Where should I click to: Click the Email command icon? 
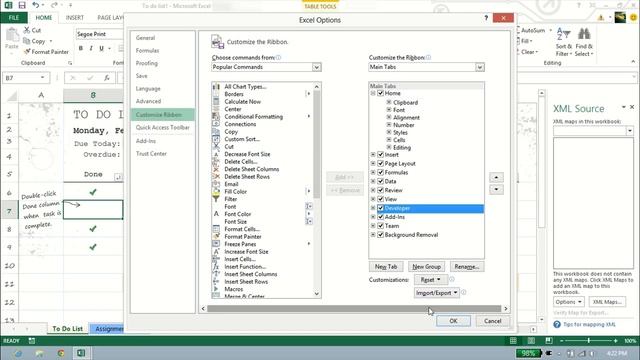(x=216, y=184)
